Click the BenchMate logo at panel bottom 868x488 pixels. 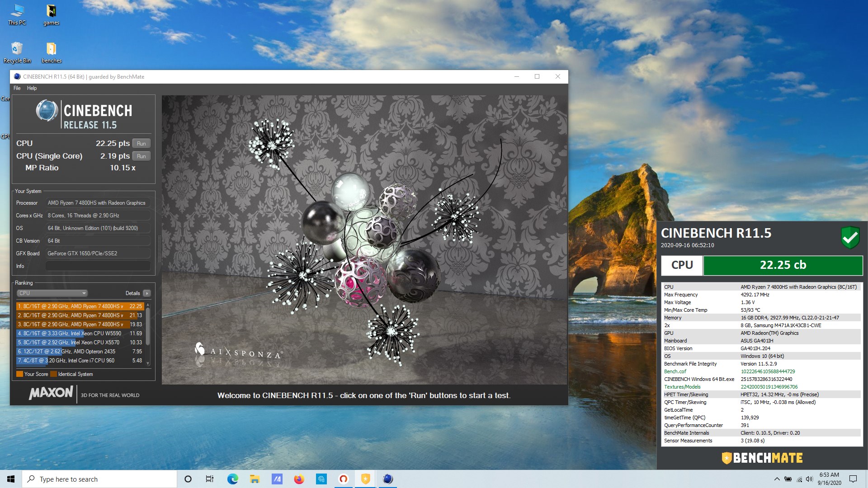pyautogui.click(x=762, y=458)
